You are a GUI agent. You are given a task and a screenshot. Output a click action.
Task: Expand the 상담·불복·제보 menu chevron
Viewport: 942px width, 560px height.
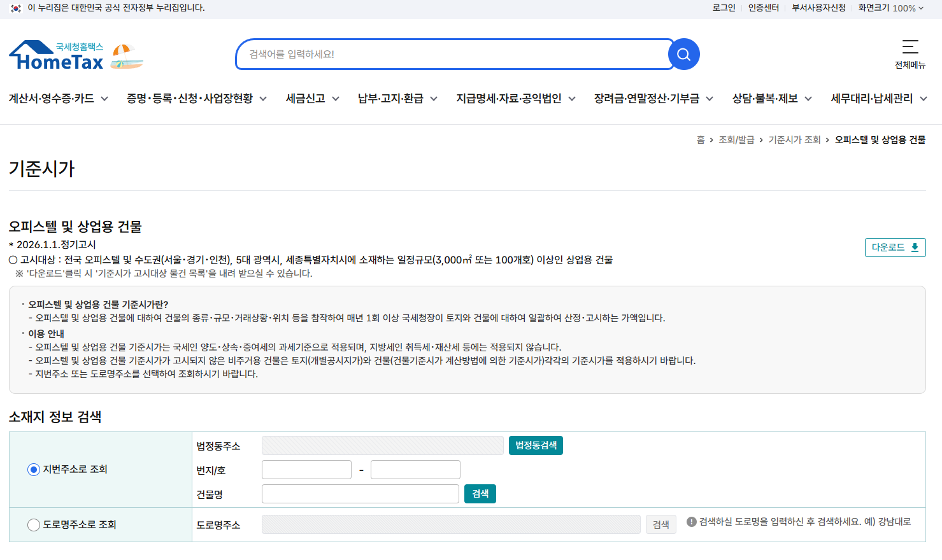click(x=808, y=99)
